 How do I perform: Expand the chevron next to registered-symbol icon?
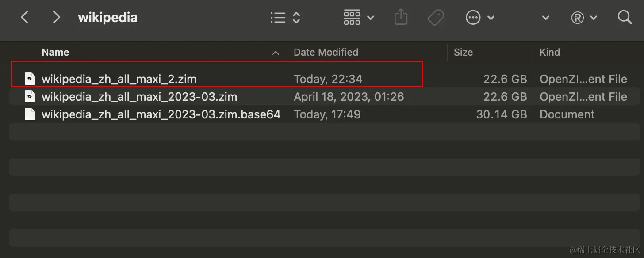pyautogui.click(x=594, y=18)
